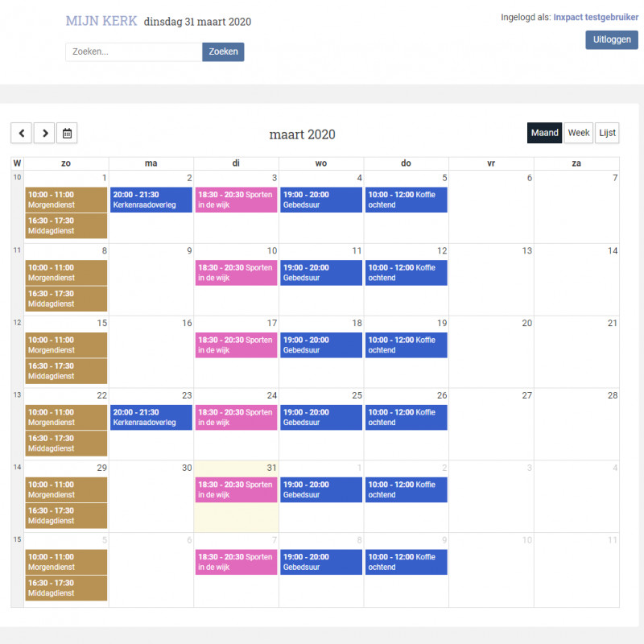
Task: Click the Zoeken search button
Action: (x=223, y=52)
